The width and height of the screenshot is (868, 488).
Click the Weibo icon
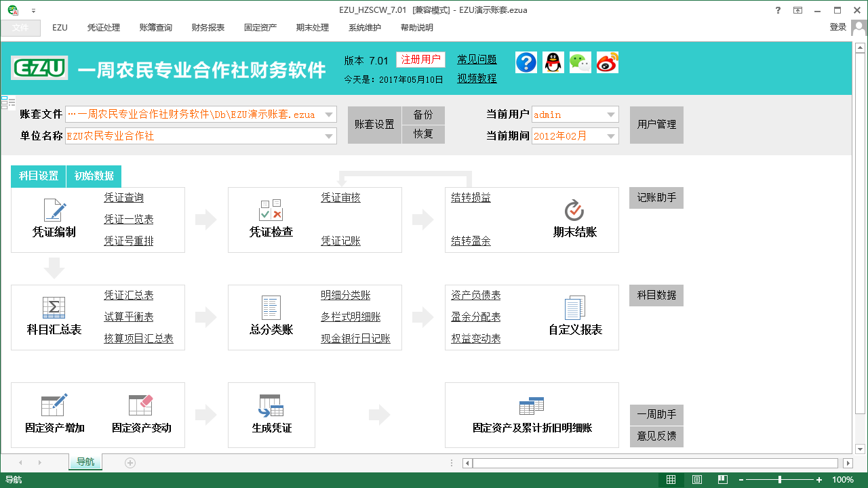(608, 62)
